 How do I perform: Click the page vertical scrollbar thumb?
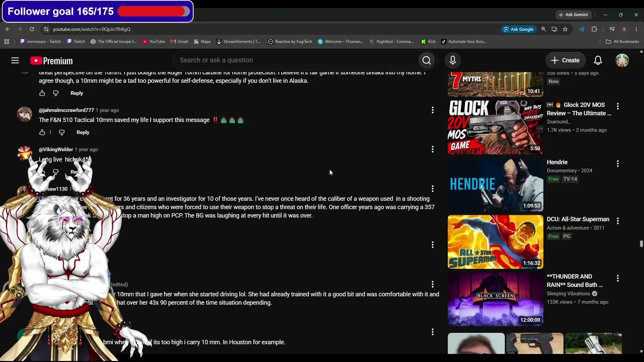pyautogui.click(x=641, y=244)
